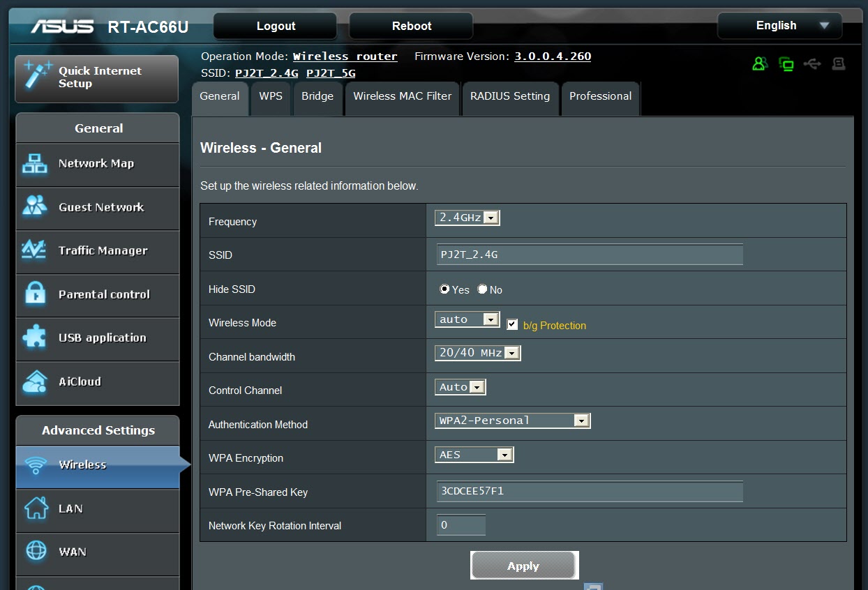The image size is (868, 590).
Task: Click the PJ2T_5G SSID link
Action: (x=331, y=73)
